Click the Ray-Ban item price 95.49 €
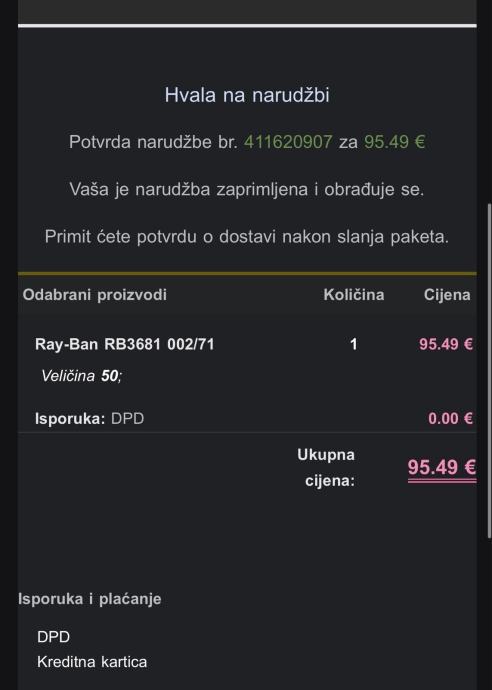Viewport: 492px width, 690px height. (446, 344)
